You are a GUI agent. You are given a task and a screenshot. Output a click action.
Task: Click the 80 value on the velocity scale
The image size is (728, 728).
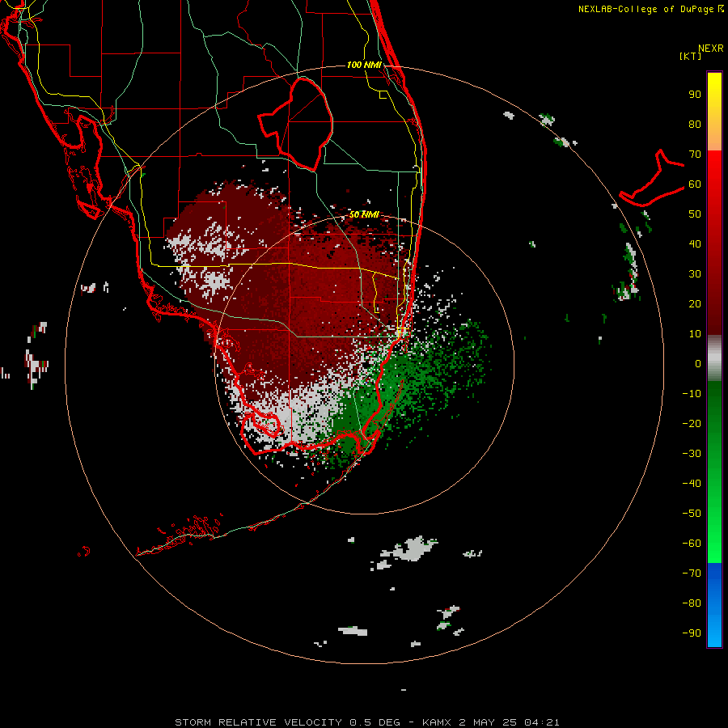click(695, 124)
